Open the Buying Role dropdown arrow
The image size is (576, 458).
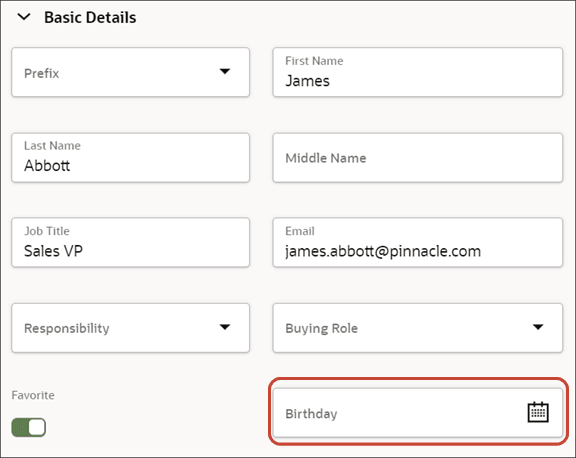[x=538, y=327]
